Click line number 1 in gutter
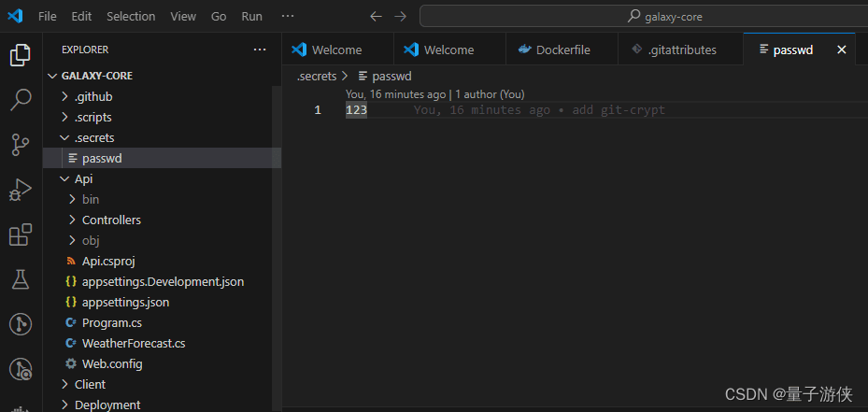The width and height of the screenshot is (868, 412). pos(317,110)
